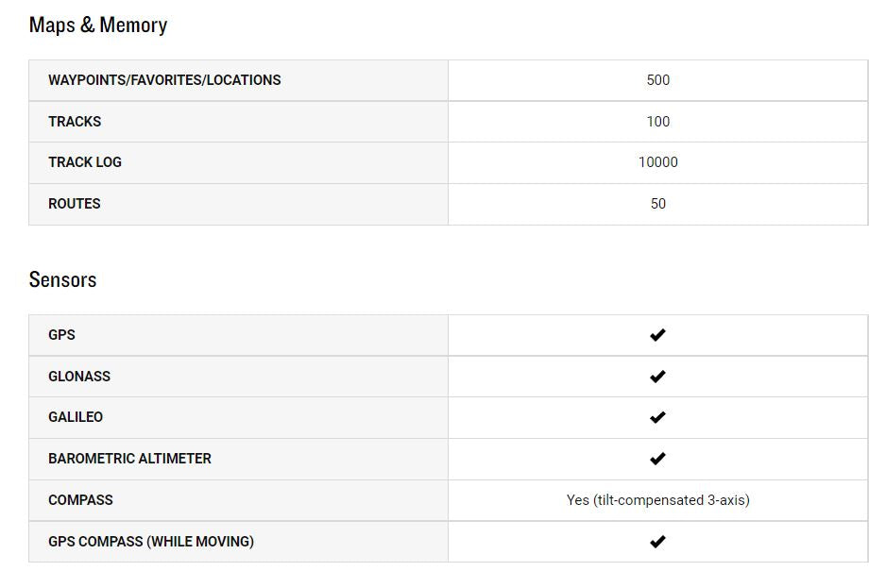Click the GPS COMPASS (WHILE MOVING) label
Viewport: 886px width, 588px height.
(x=151, y=542)
